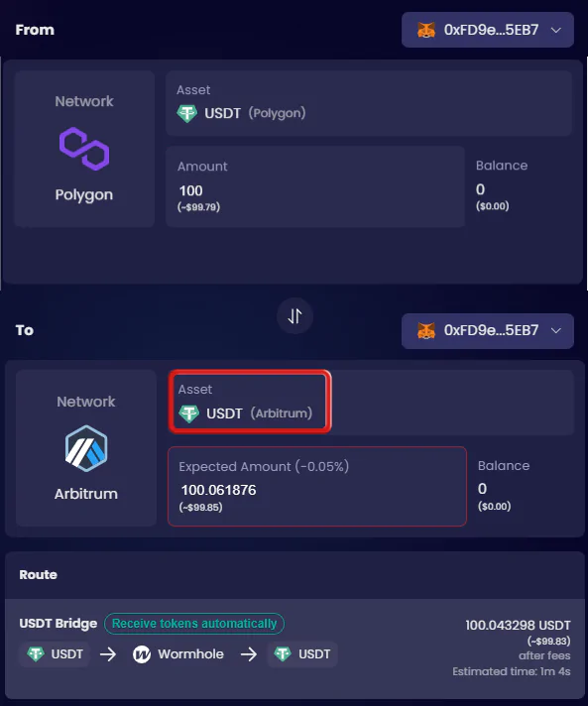
Task: Click the From balance value 0
Action: pos(480,189)
